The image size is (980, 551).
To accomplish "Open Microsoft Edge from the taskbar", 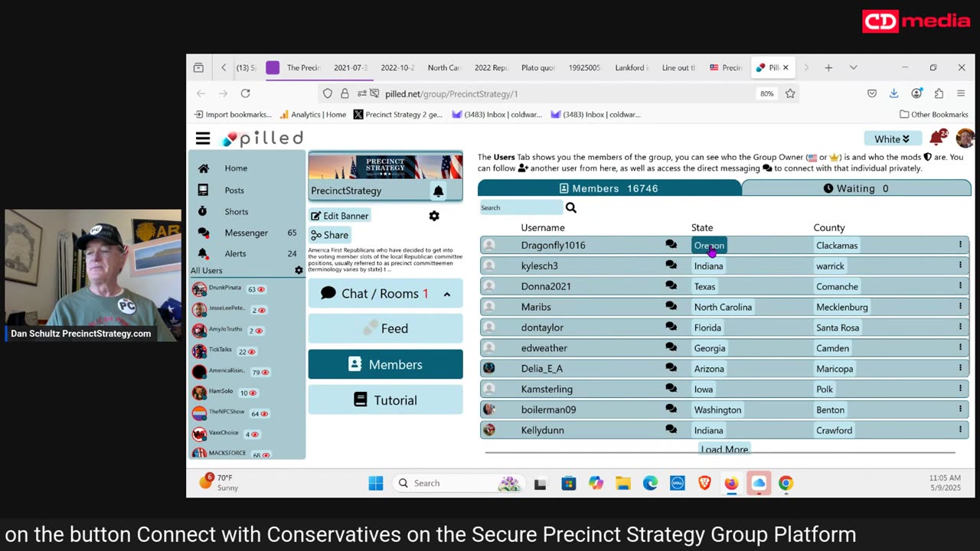I will (650, 483).
